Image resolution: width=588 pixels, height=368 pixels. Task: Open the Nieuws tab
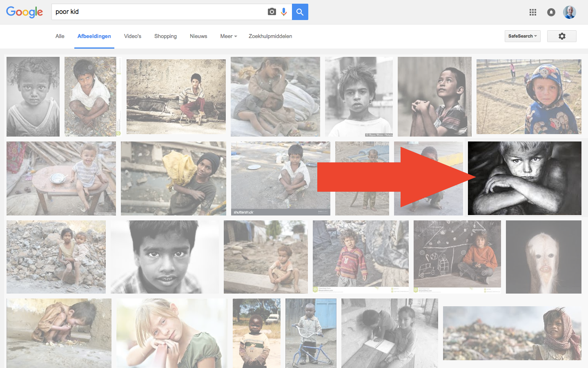click(x=198, y=36)
